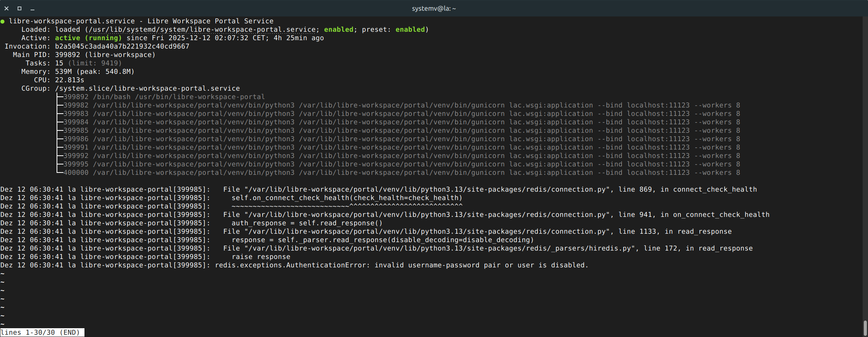Click the green status dot before the service name

[3, 21]
